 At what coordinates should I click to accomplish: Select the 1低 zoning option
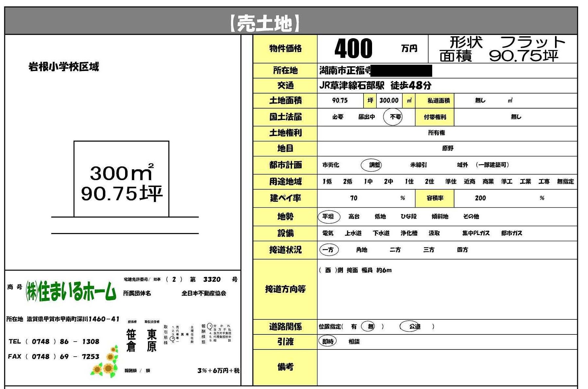pos(327,181)
